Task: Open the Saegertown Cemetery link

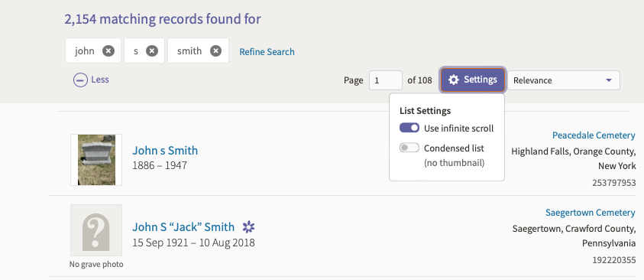Action: [591, 213]
